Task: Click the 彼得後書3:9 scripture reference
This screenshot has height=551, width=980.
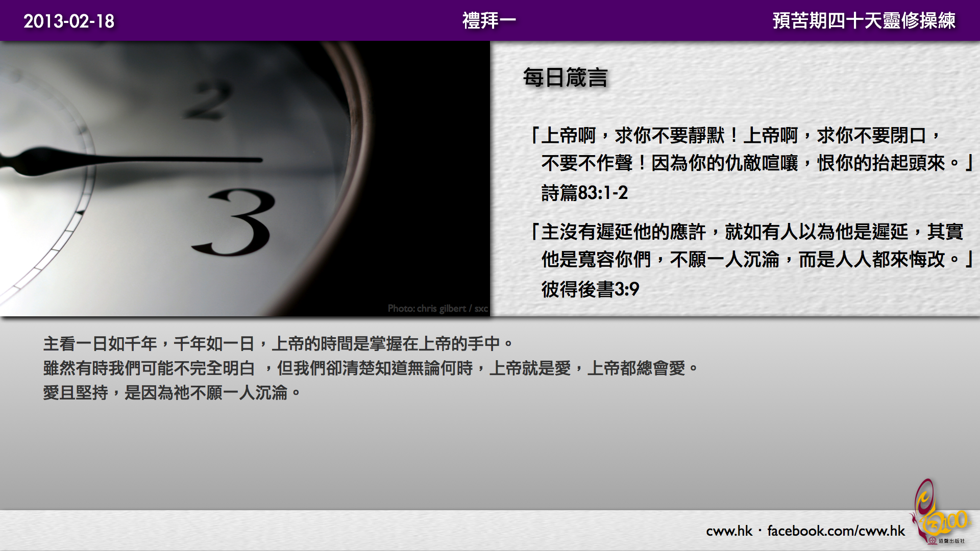Action: 590,289
